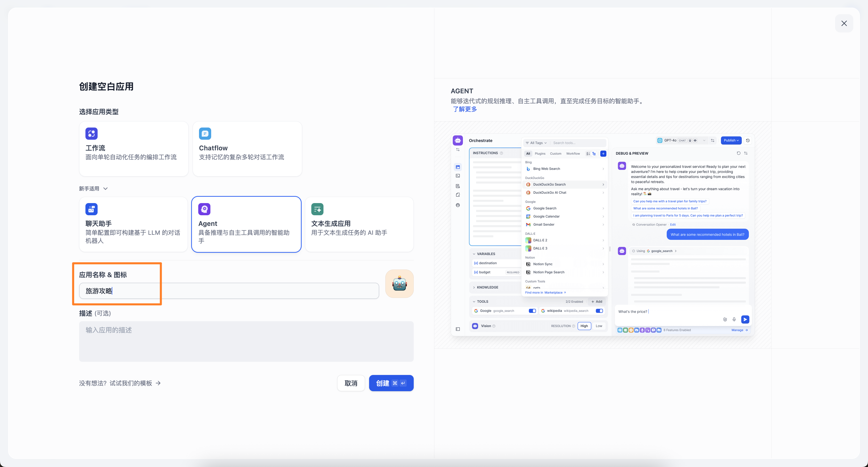Click the 工作流 workflow type icon

point(91,133)
